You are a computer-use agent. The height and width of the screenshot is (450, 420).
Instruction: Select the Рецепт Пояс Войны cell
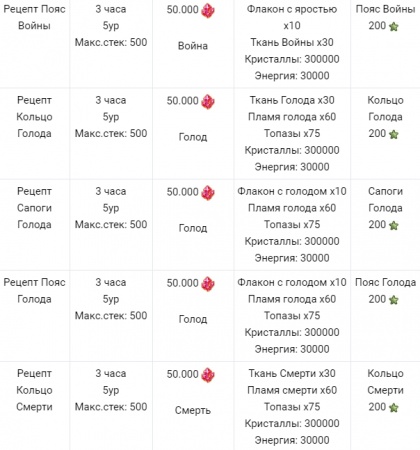pos(34,43)
